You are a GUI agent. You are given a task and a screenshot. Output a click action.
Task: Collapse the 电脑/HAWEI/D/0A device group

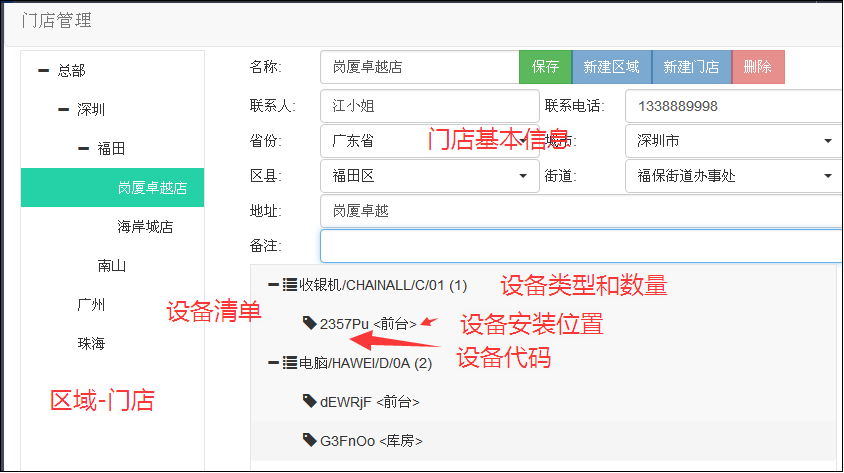[x=273, y=363]
